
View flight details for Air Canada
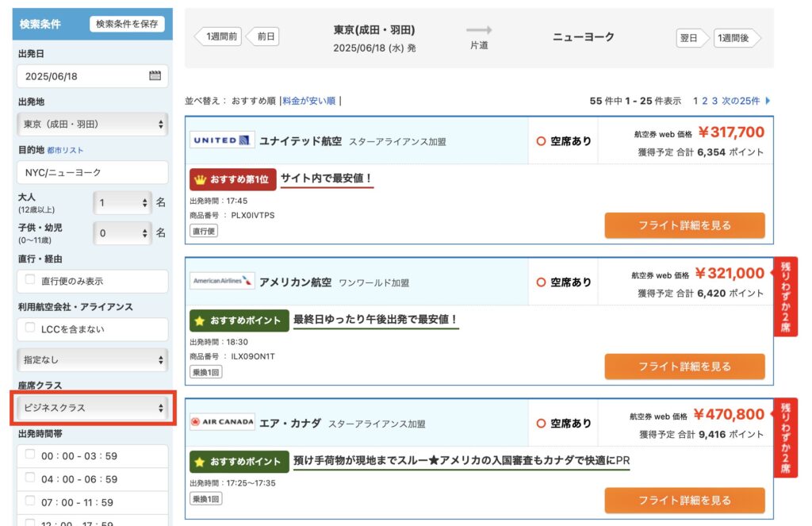[684, 500]
